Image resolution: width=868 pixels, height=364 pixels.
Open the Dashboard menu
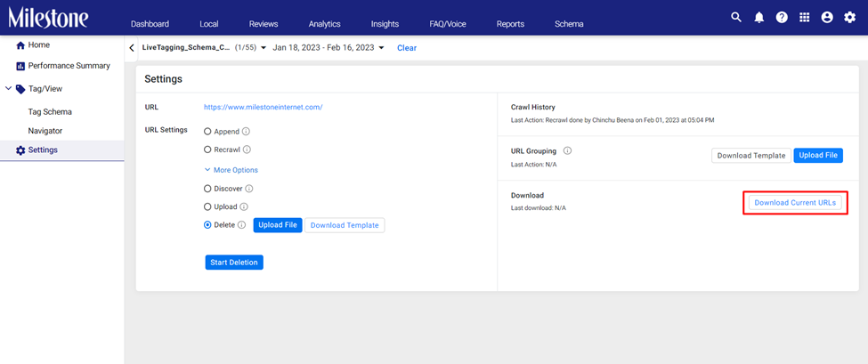pyautogui.click(x=150, y=24)
